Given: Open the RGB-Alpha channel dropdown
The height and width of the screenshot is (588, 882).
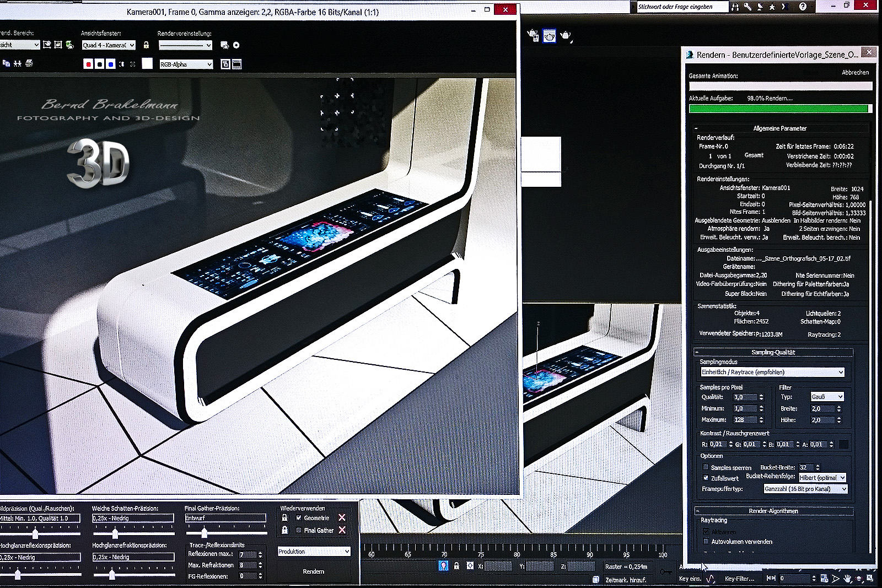Looking at the screenshot, I should [186, 64].
